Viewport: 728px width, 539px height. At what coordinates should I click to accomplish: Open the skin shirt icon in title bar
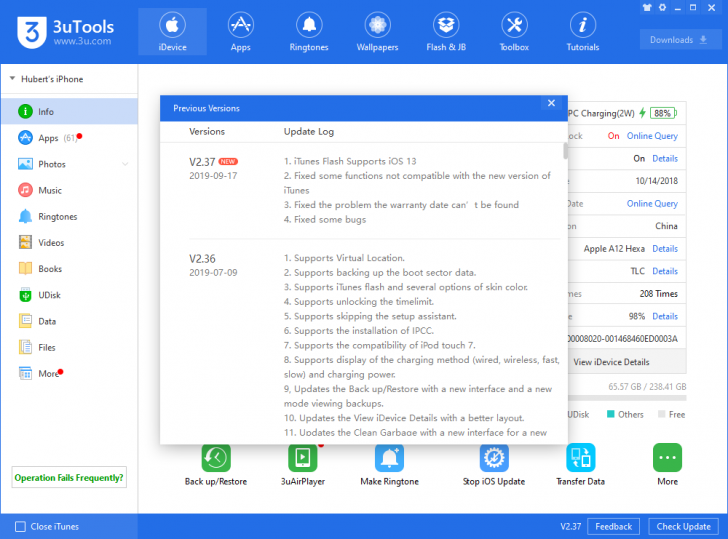coord(647,7)
